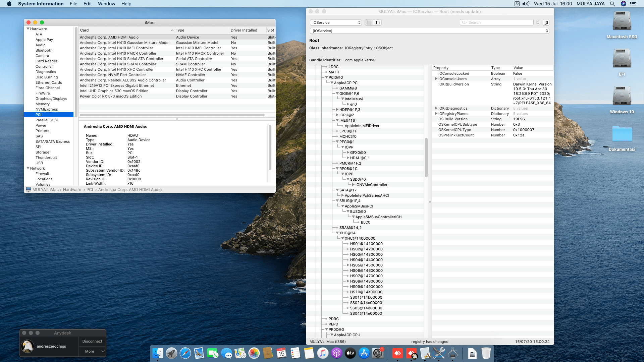Expand the IORegistryPlanes property row
Viewport: 644px width, 362px height.
click(436, 114)
